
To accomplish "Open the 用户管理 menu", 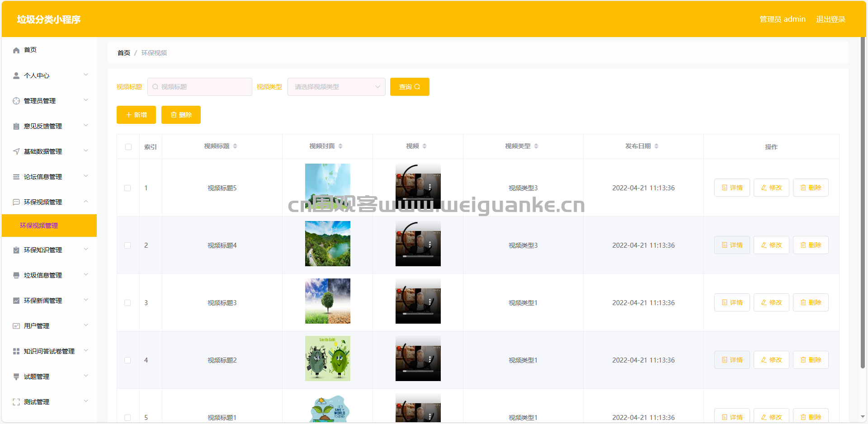I will coord(49,326).
